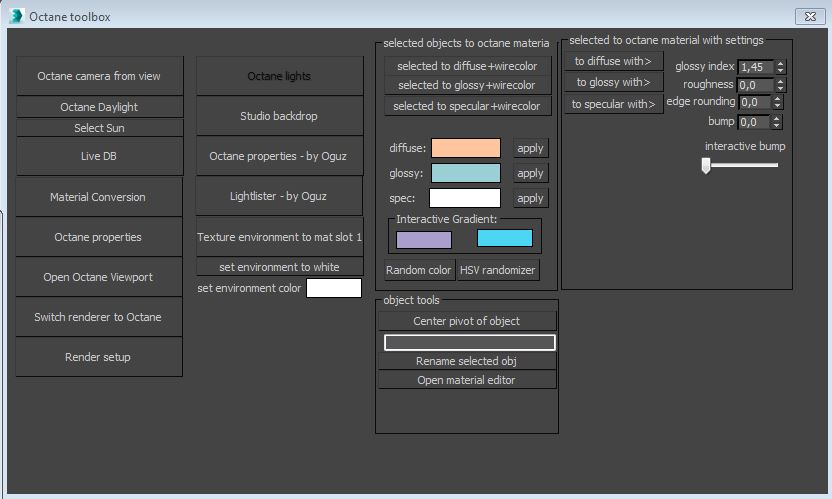This screenshot has width=832, height=499.
Task: Click the Random color button
Action: tap(419, 270)
